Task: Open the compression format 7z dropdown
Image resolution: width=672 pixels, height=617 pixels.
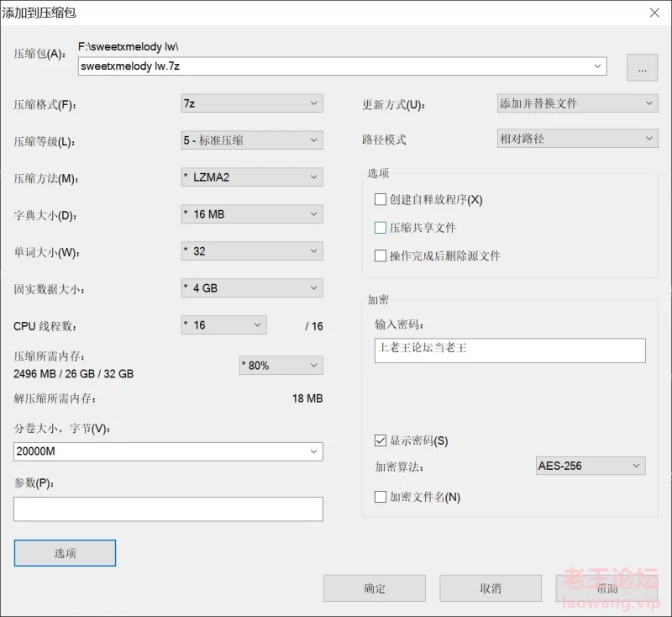Action: [x=252, y=103]
